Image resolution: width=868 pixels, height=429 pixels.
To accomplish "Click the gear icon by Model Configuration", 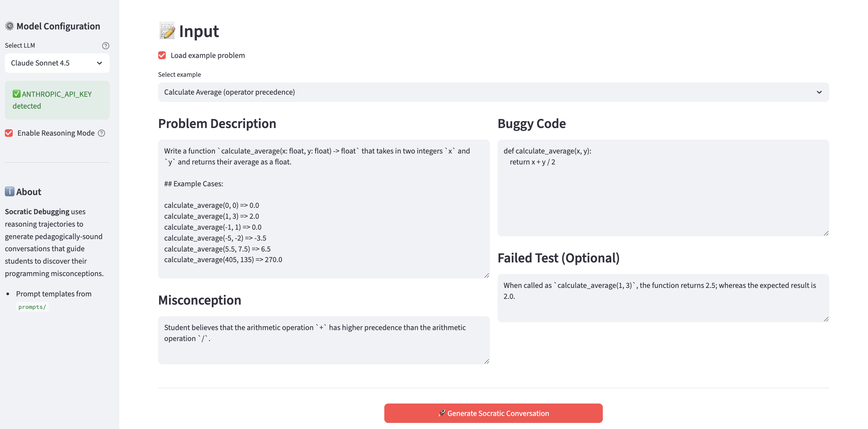I will [x=9, y=26].
